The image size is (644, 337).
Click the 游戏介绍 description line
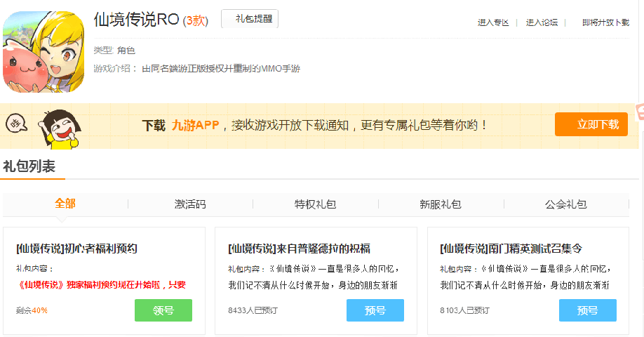(196, 69)
